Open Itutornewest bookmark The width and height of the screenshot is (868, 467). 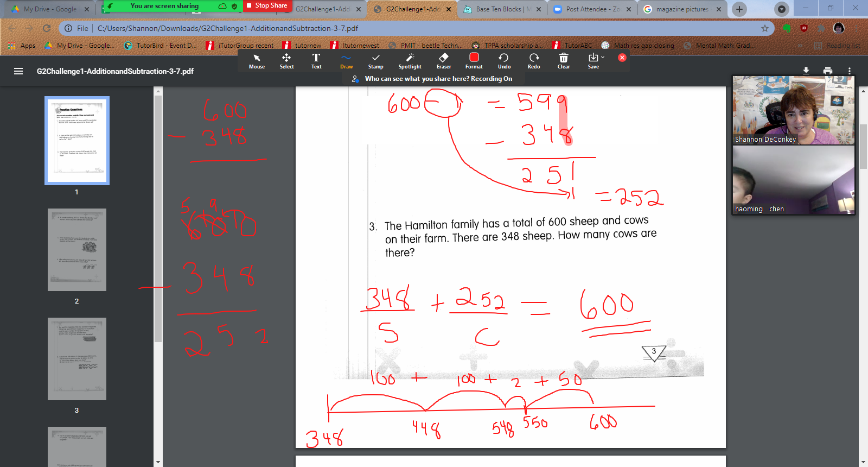click(355, 46)
